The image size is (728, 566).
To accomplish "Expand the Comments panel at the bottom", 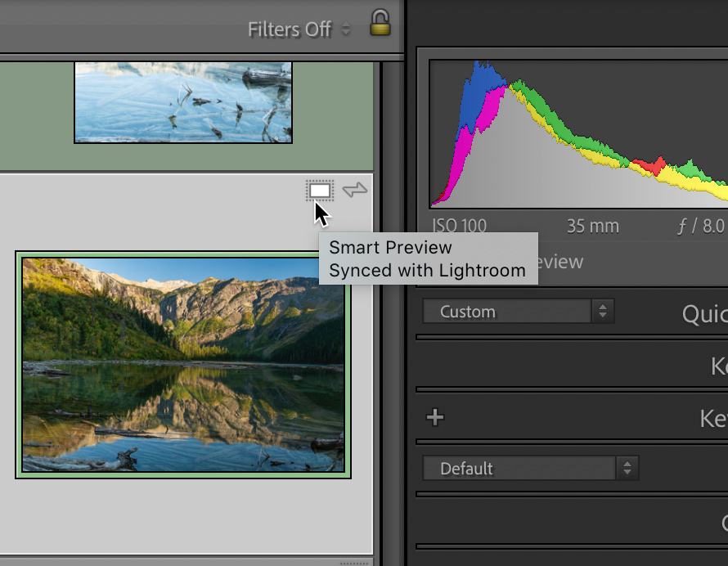I will [722, 523].
